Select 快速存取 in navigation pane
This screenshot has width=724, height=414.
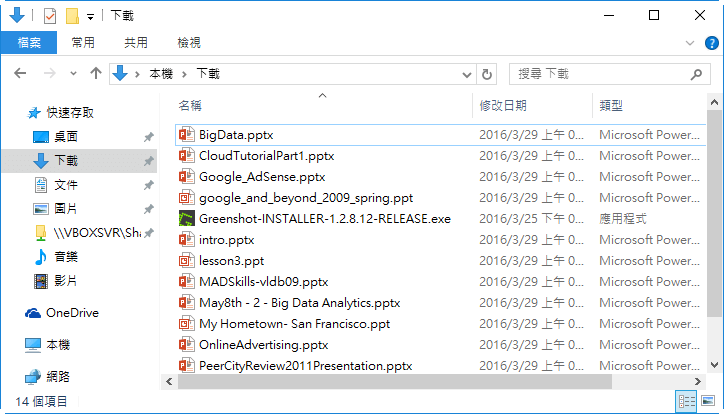coord(70,113)
